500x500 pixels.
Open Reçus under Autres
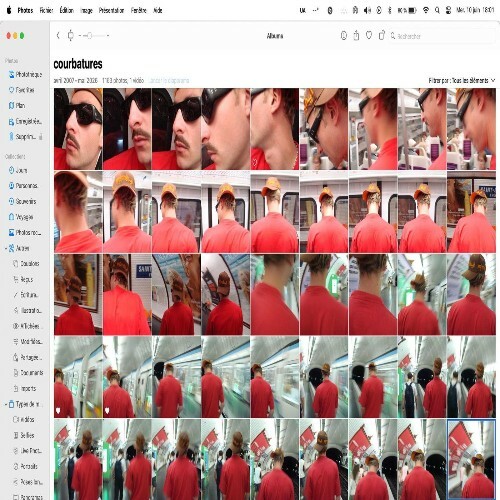pos(23,279)
